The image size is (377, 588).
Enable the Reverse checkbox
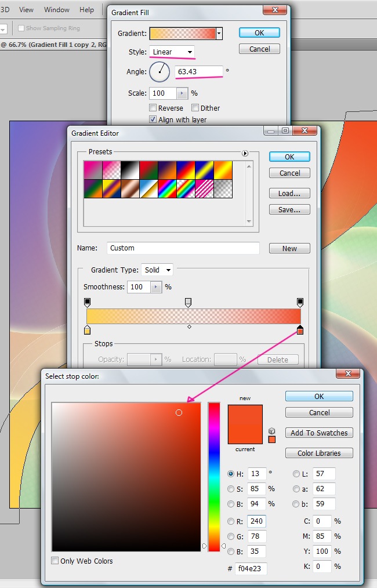coord(153,108)
